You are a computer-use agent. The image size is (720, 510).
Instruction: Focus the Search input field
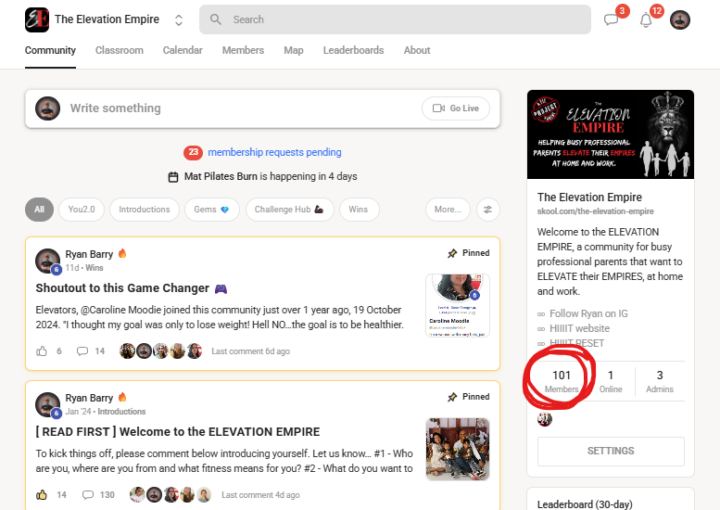coord(395,19)
